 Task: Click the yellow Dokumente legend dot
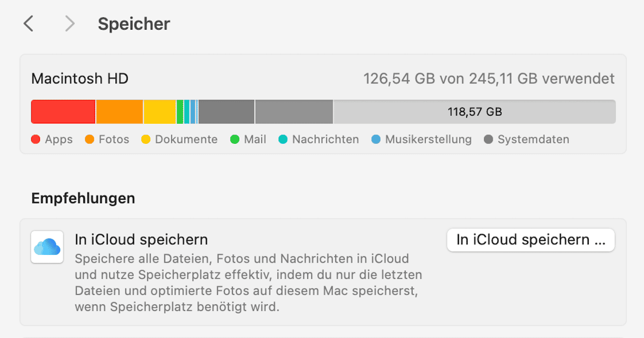146,140
